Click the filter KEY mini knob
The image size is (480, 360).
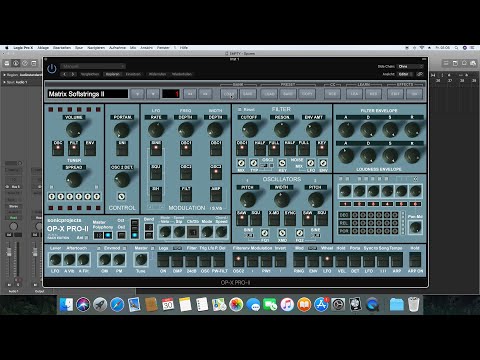[x=282, y=163]
